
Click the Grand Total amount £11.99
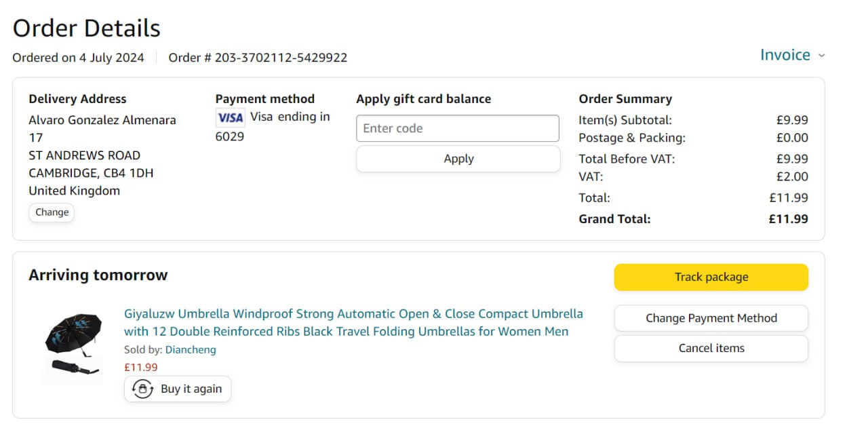788,219
